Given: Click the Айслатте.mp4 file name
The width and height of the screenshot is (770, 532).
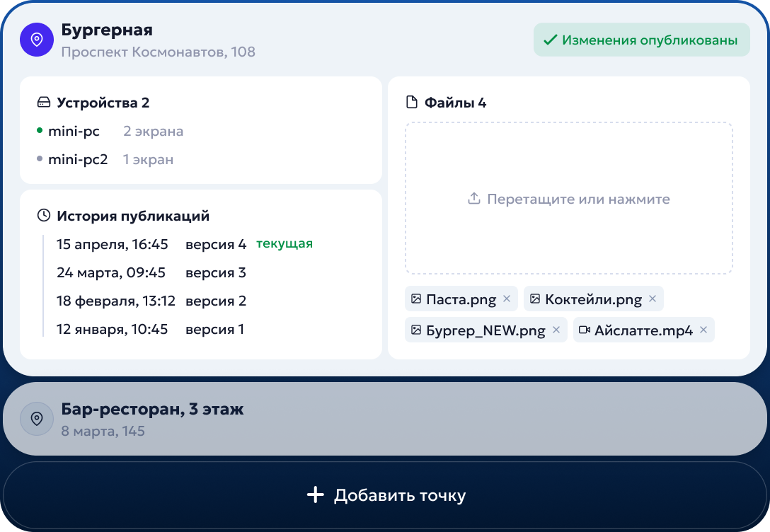Looking at the screenshot, I should [x=643, y=330].
